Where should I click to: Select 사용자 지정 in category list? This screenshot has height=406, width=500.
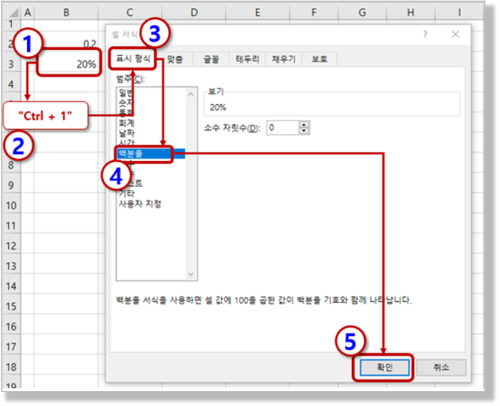pos(140,204)
